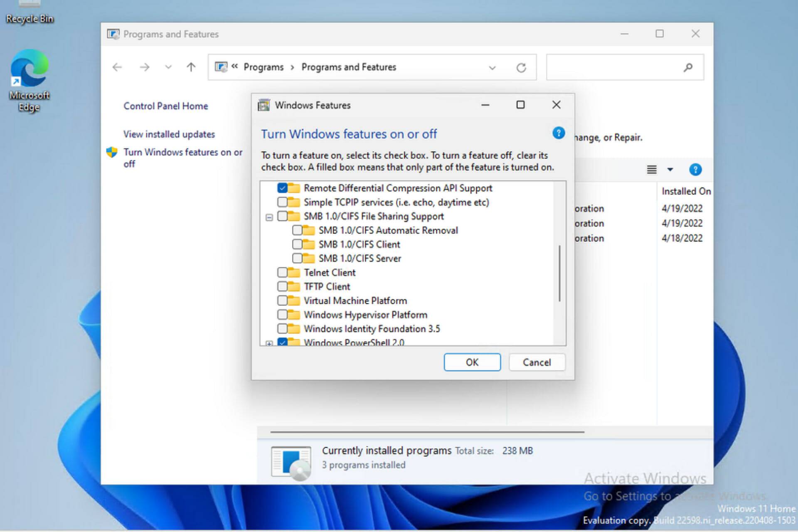Check Virtual Machine Platform feature
Image resolution: width=798 pixels, height=532 pixels.
282,300
